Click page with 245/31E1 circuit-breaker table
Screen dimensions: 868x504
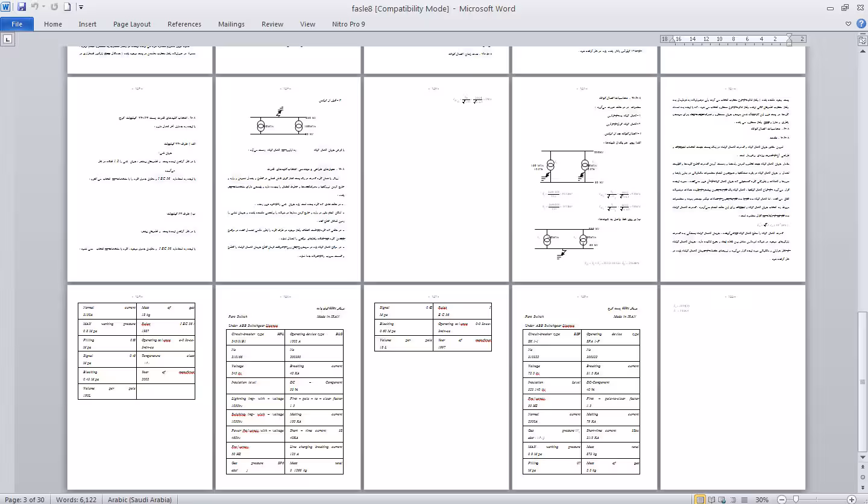(288, 386)
